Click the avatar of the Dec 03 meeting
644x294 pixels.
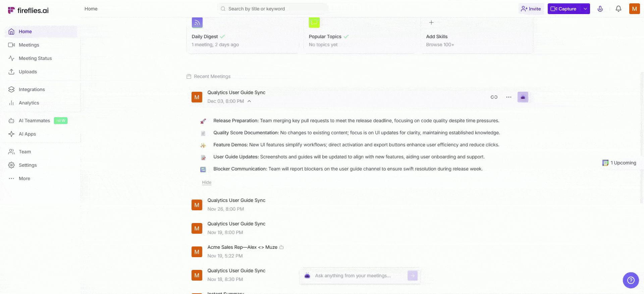click(197, 97)
